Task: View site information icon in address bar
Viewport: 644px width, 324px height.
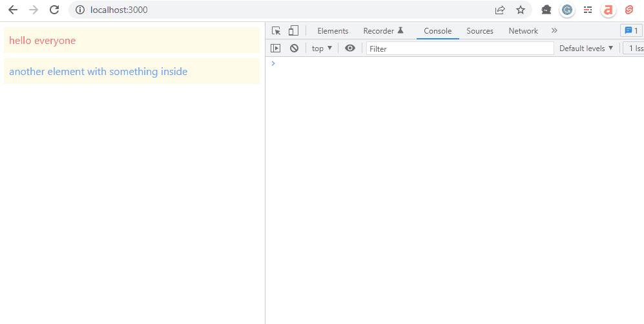Action: pyautogui.click(x=79, y=10)
